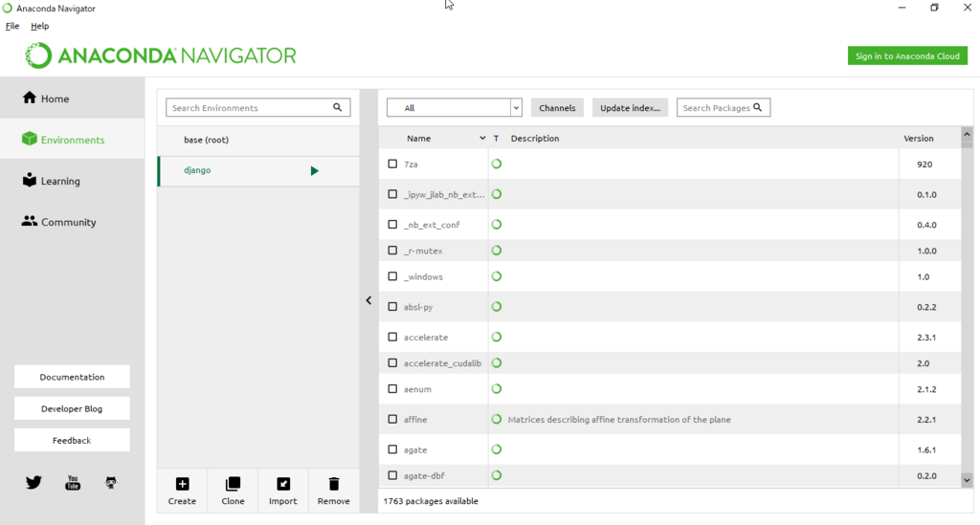The image size is (980, 525).
Task: Click status circle icon for accelerate
Action: [x=497, y=338]
